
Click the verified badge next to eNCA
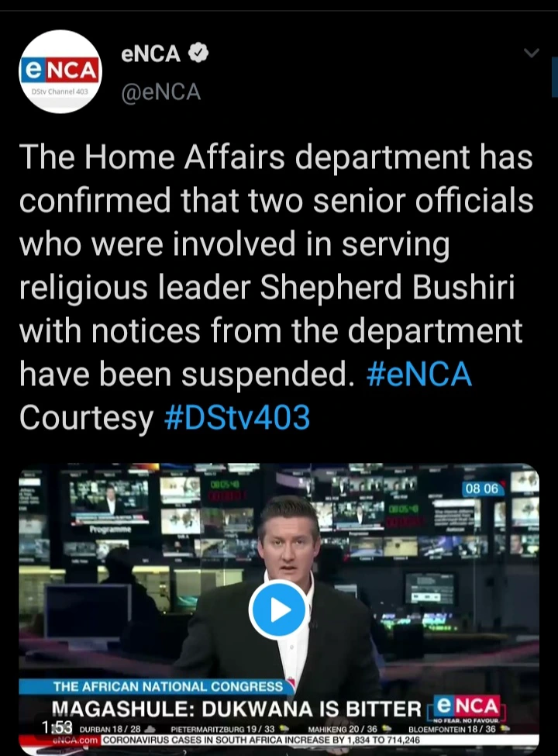point(198,53)
